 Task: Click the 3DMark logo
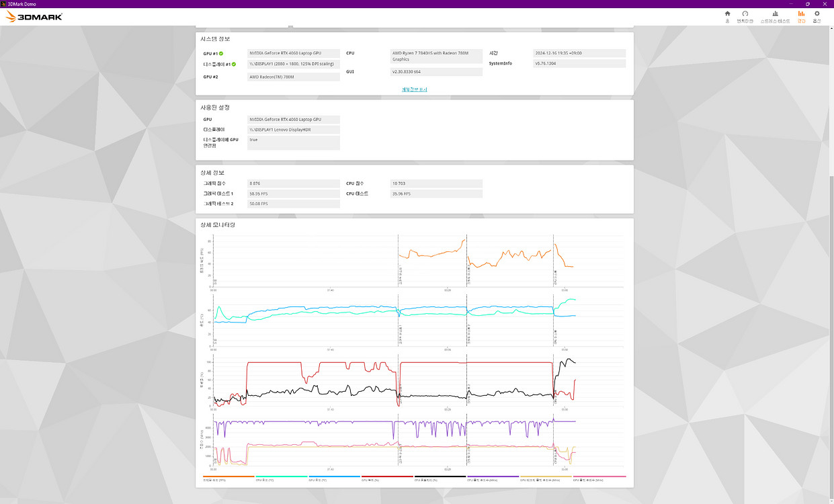click(x=34, y=16)
